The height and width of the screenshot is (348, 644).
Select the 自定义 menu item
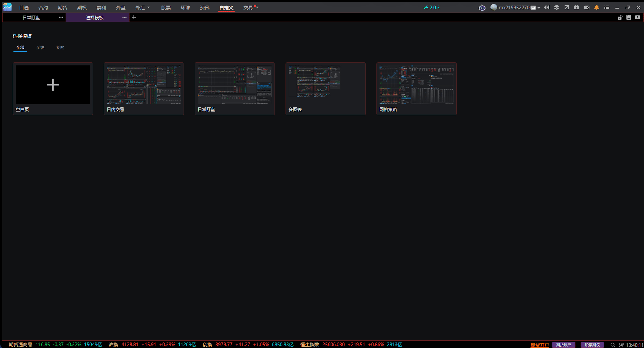(x=226, y=8)
